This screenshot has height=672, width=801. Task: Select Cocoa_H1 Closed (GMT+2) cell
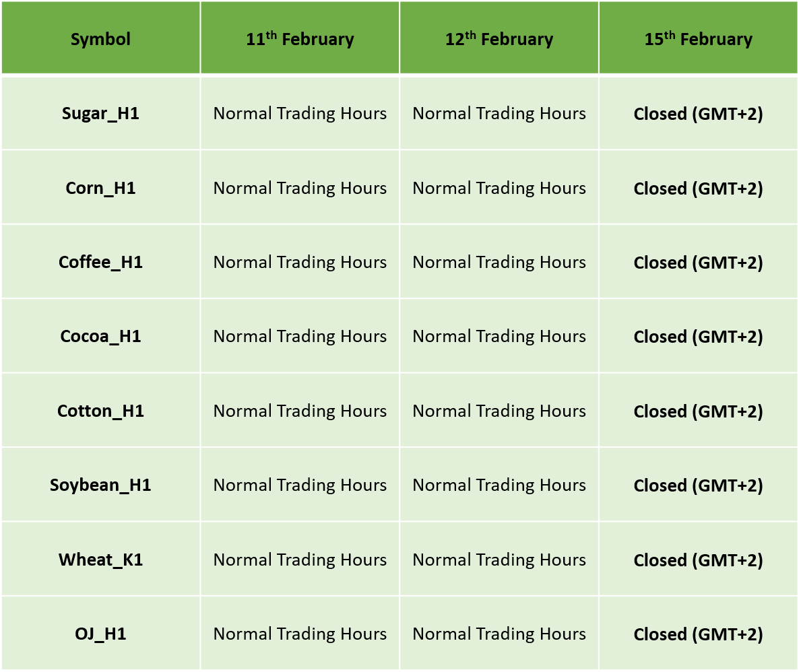699,336
